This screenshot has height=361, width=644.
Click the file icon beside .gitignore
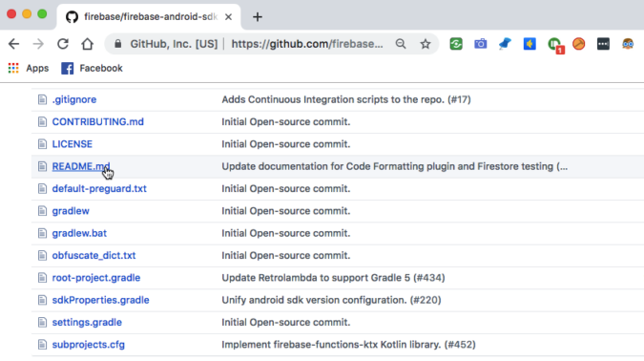(42, 99)
